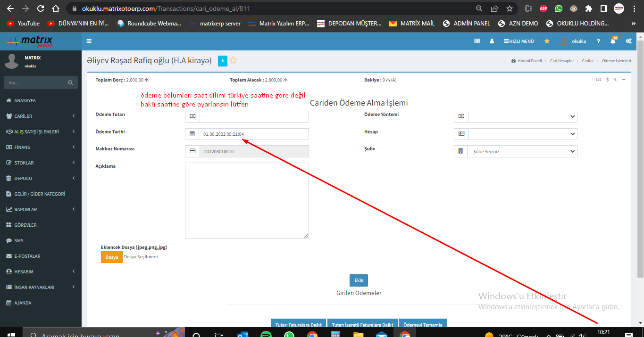Click the calendar icon beside Ödeme Tarihi
This screenshot has height=337, width=644.
coord(192,134)
